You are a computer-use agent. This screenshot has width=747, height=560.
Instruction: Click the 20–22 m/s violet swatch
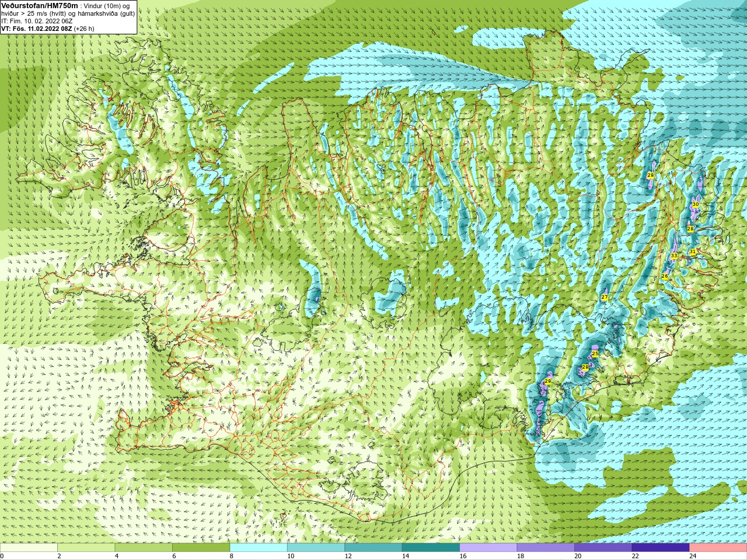(603, 548)
